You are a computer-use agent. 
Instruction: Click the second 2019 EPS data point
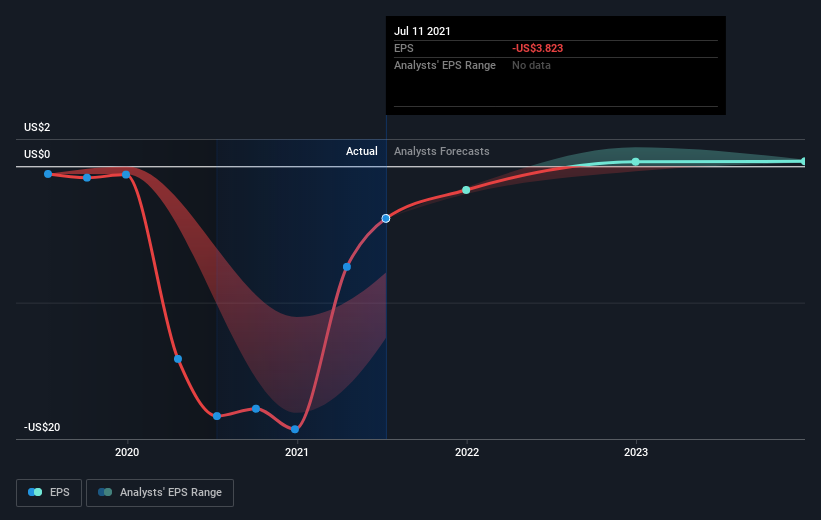click(87, 178)
